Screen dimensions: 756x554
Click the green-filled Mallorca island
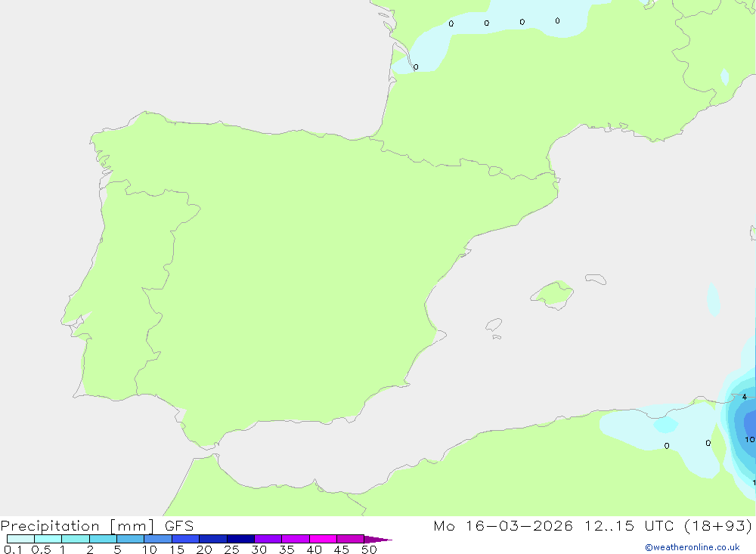[x=553, y=295]
